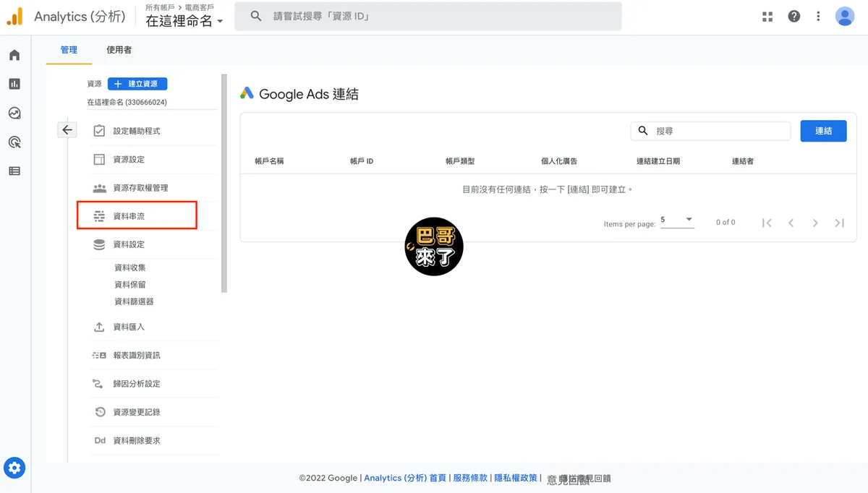Open the Configure table icon in left rail

pyautogui.click(x=14, y=171)
